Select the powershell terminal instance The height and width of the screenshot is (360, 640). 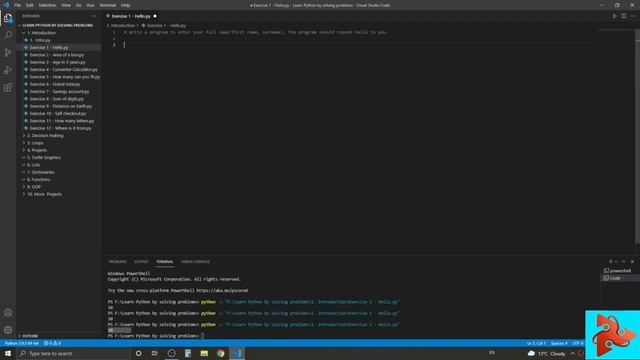coord(618,271)
